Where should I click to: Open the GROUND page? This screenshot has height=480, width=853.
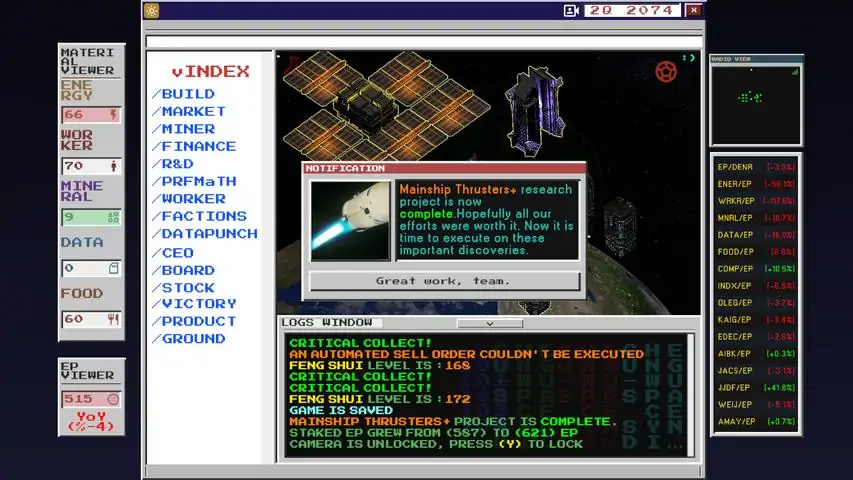pos(189,339)
